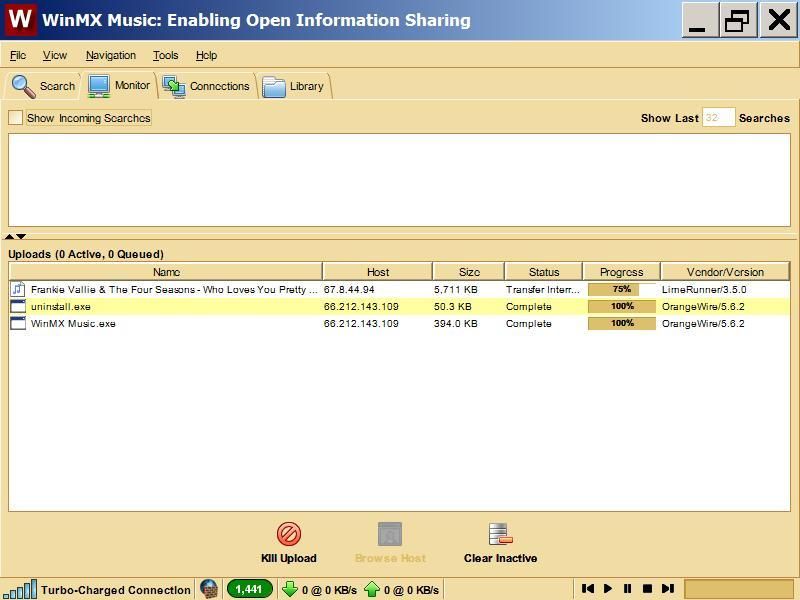The image size is (800, 600).
Task: Click the file icon next to WinMX Music.exe
Action: (18, 323)
